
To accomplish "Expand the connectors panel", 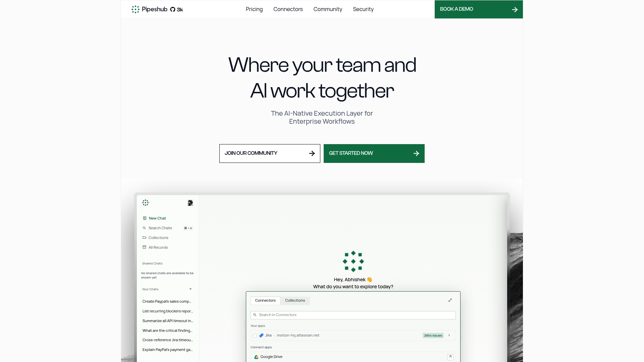I will (x=450, y=300).
